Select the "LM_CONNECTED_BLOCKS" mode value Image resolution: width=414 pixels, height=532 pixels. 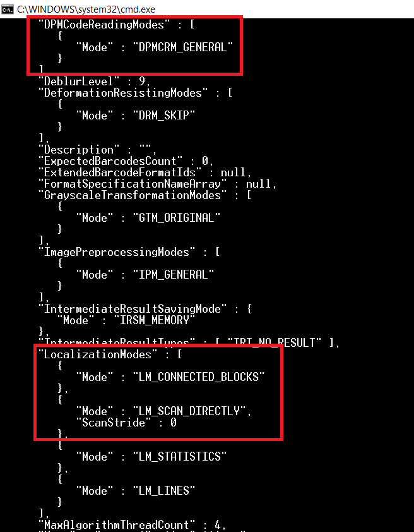199,377
